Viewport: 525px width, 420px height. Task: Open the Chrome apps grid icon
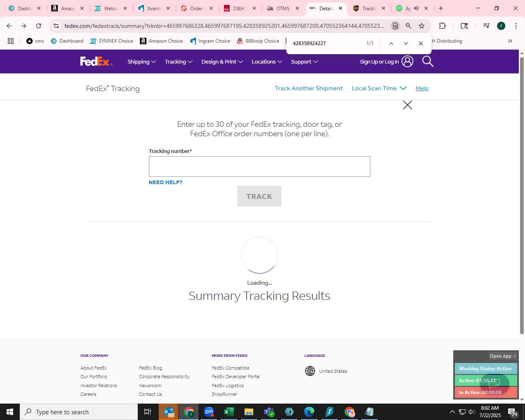pos(11,41)
